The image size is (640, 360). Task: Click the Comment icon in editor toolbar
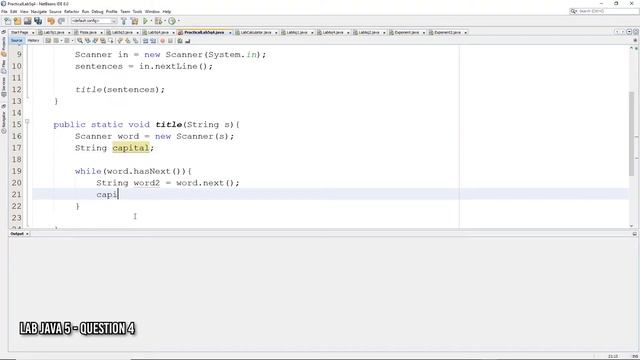pyautogui.click(x=180, y=41)
